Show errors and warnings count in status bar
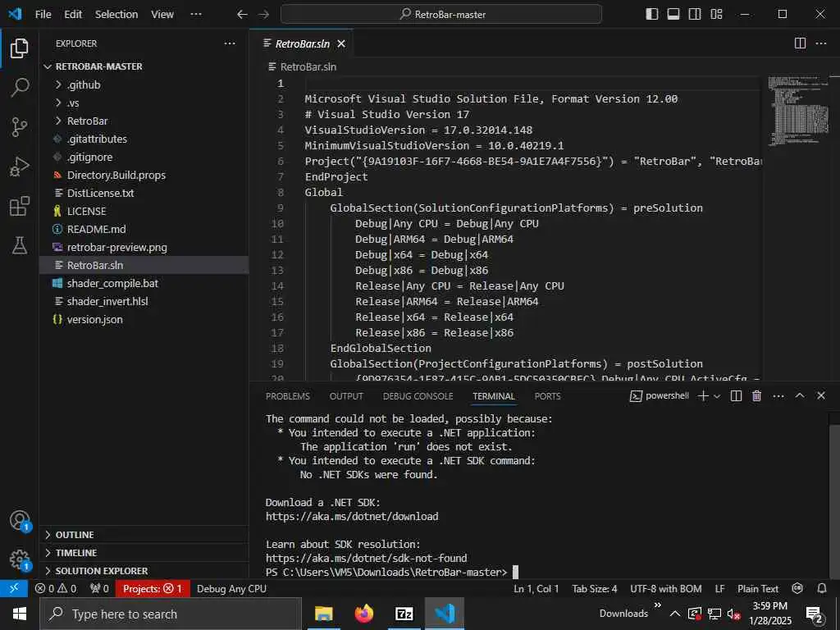 56,589
